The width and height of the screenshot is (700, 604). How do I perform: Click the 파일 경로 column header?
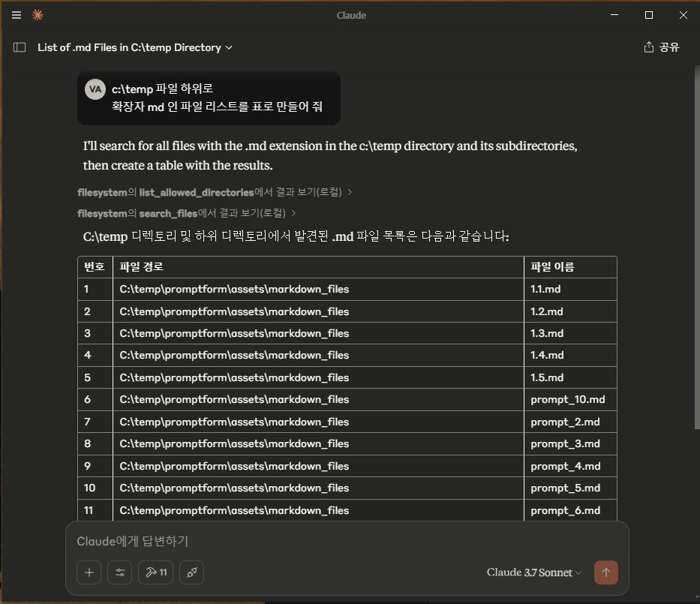[318, 267]
